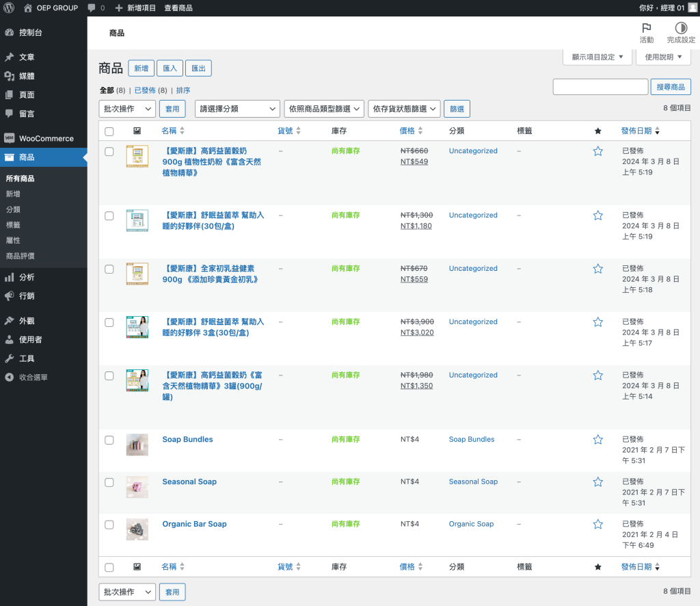Image resolution: width=700 pixels, height=606 pixels.
Task: Open the top 批次操作 bulk actions dropdown
Action: tap(127, 109)
